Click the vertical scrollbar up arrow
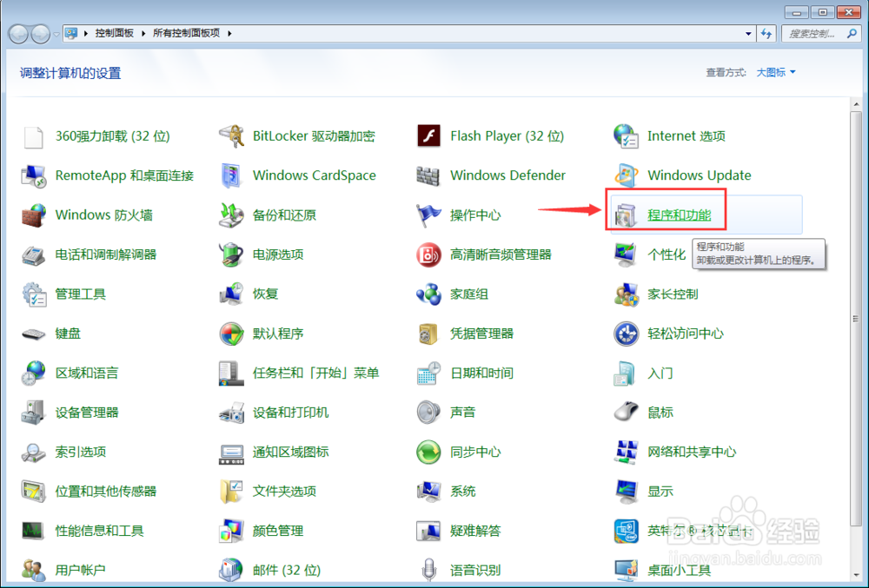This screenshot has height=588, width=869. (856, 104)
